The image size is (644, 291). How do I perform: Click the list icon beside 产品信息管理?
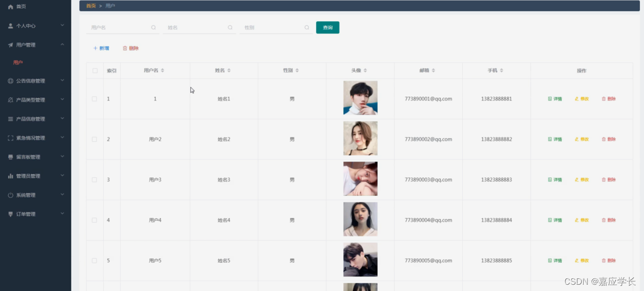tap(10, 119)
